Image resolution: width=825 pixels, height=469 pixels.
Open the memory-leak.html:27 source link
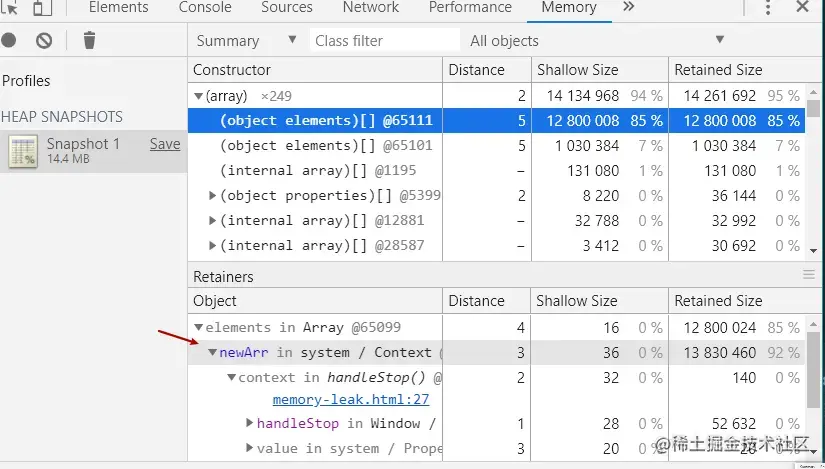click(351, 400)
